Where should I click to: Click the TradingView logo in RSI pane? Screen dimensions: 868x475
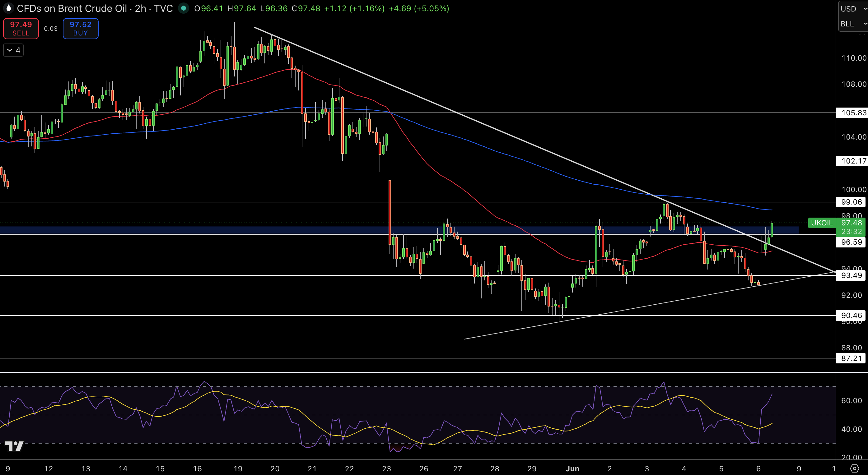[14, 446]
